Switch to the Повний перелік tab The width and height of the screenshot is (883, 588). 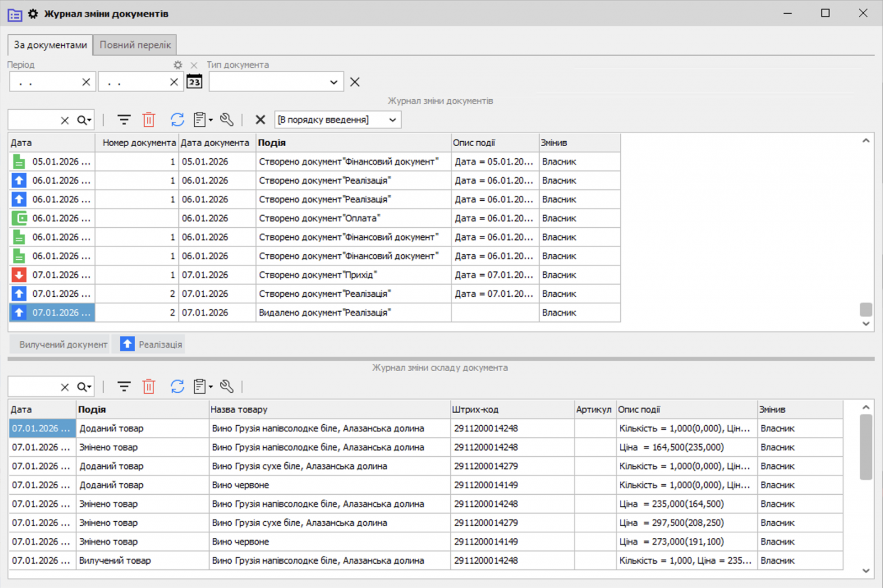click(134, 45)
